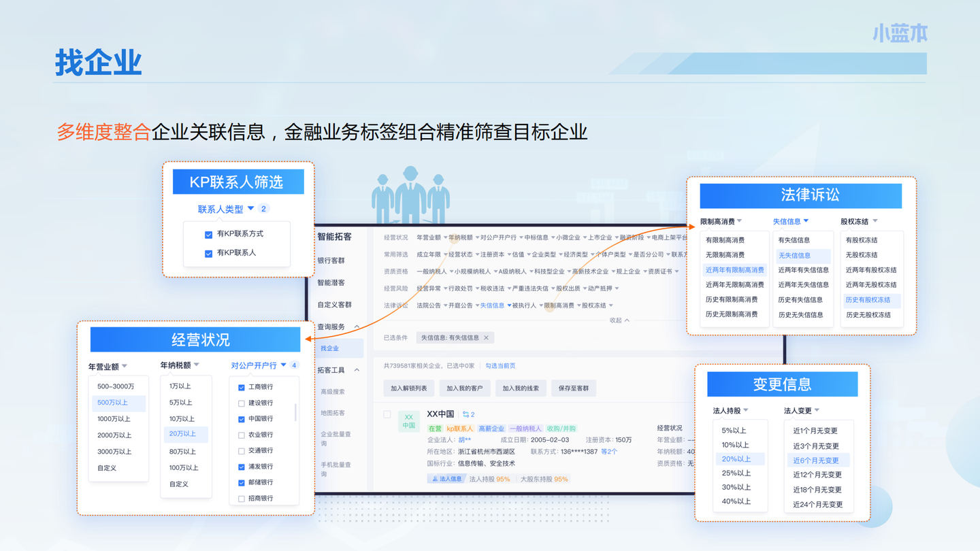The height and width of the screenshot is (551, 980).
Task: Select 近6个月无变更 option
Action: pyautogui.click(x=819, y=461)
